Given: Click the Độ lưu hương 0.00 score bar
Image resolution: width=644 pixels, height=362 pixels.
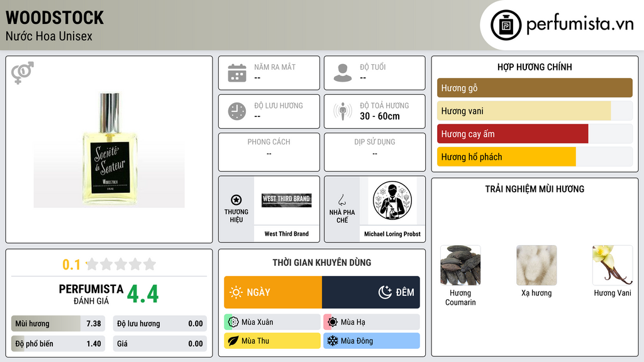Looking at the screenshot, I should pos(160,324).
